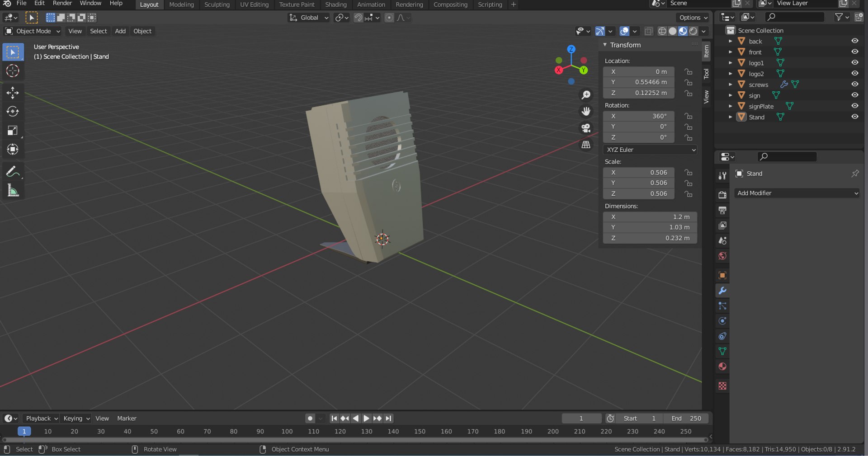Image resolution: width=868 pixels, height=456 pixels.
Task: Select the Annotate pencil tool
Action: tap(13, 172)
